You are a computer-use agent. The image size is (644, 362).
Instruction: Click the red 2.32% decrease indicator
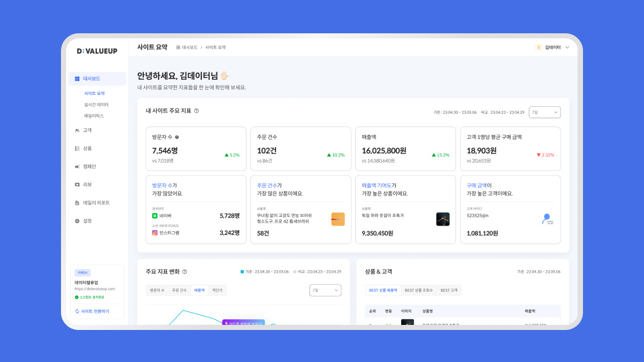point(545,155)
